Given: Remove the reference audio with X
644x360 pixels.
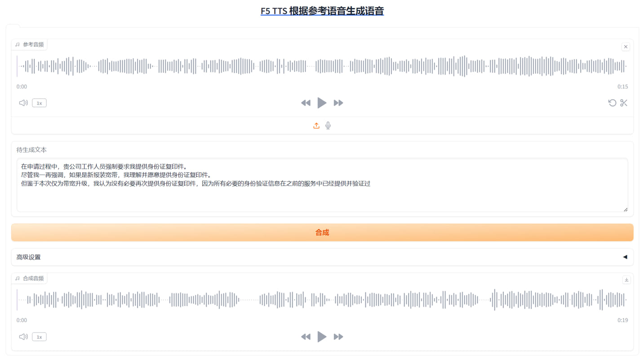Looking at the screenshot, I should pyautogui.click(x=626, y=47).
